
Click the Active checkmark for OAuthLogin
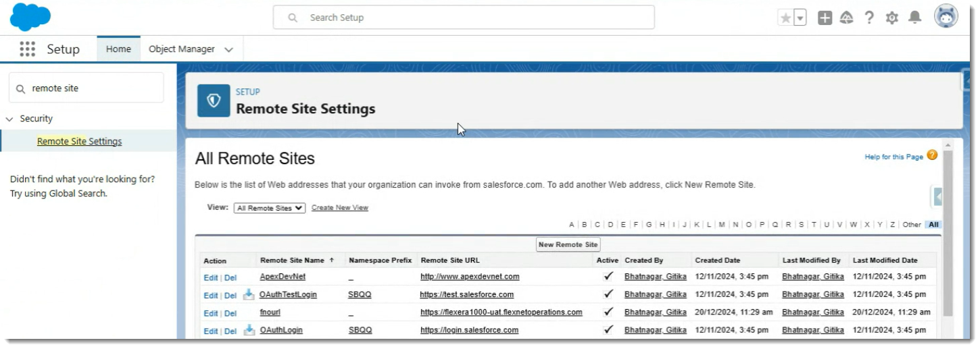(x=608, y=330)
